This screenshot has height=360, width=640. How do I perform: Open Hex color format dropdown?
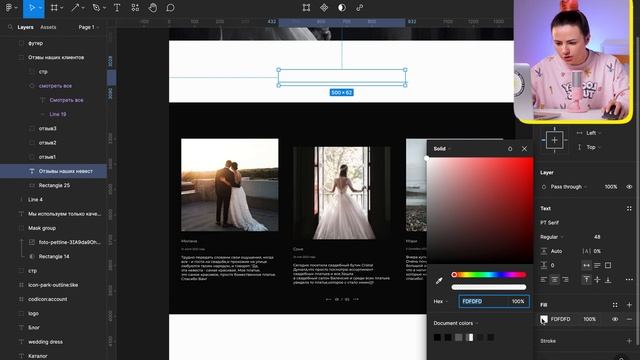[440, 302]
